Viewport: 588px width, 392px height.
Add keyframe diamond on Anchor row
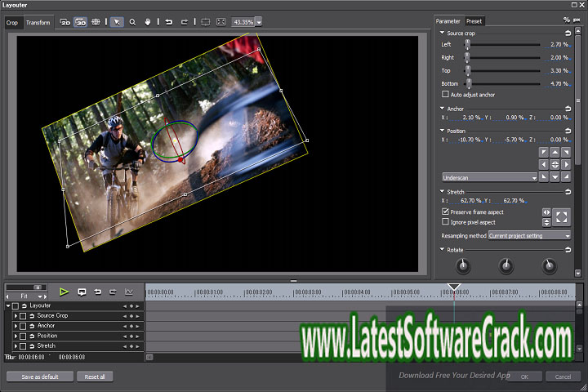coord(131,327)
